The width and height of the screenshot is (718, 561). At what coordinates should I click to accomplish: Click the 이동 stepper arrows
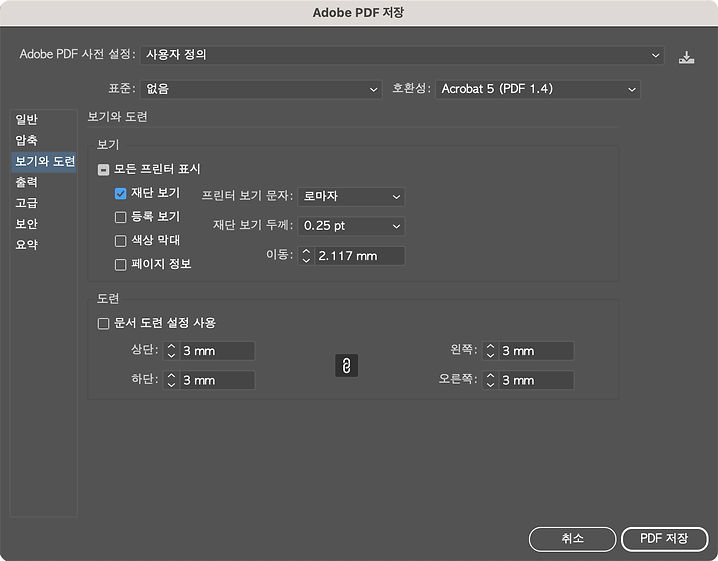point(306,256)
